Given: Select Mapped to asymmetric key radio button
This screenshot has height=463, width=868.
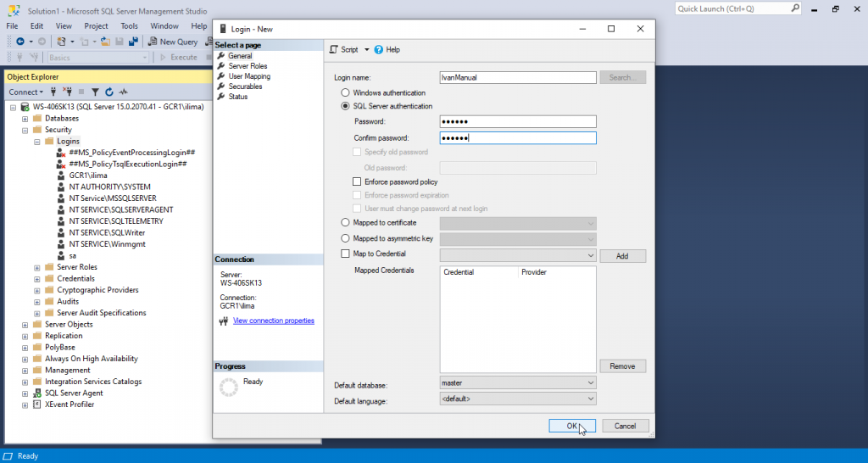Looking at the screenshot, I should tap(346, 238).
